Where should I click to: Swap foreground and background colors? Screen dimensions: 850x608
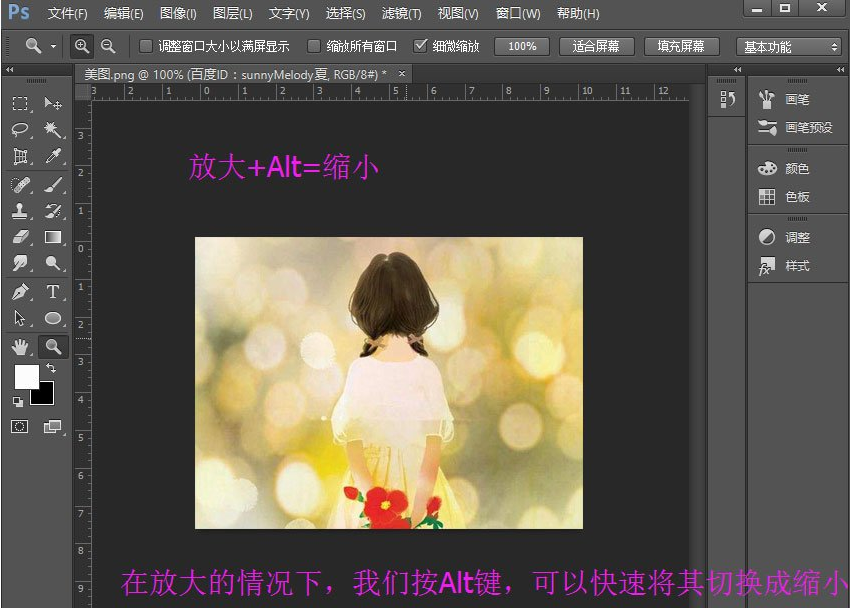pyautogui.click(x=51, y=368)
